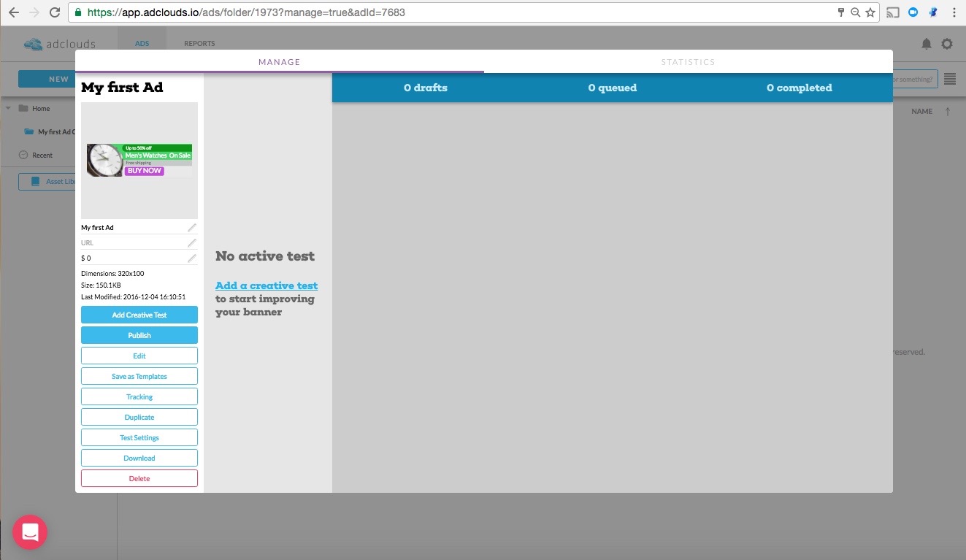Switch to the STATISTICS tab
This screenshot has width=966, height=560.
tap(689, 62)
